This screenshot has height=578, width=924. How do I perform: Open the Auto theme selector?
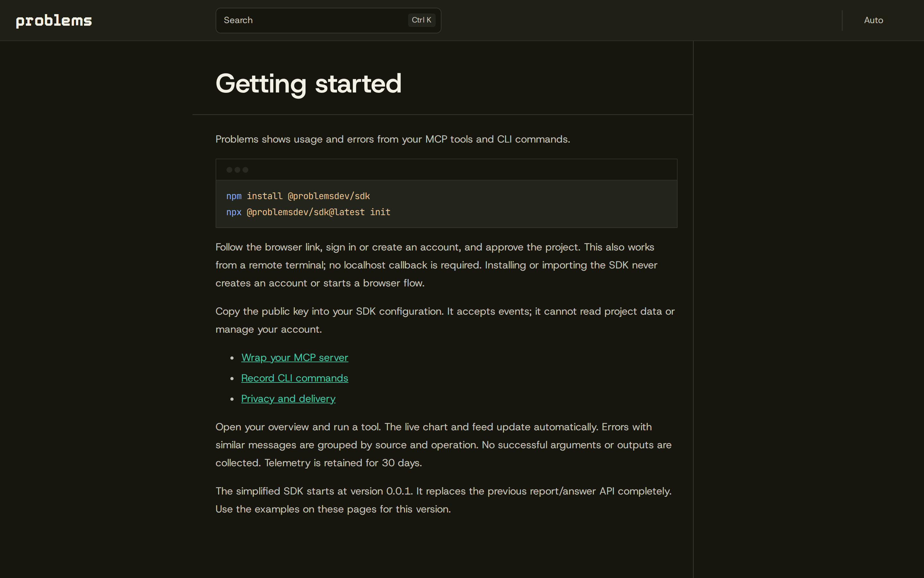pyautogui.click(x=873, y=20)
